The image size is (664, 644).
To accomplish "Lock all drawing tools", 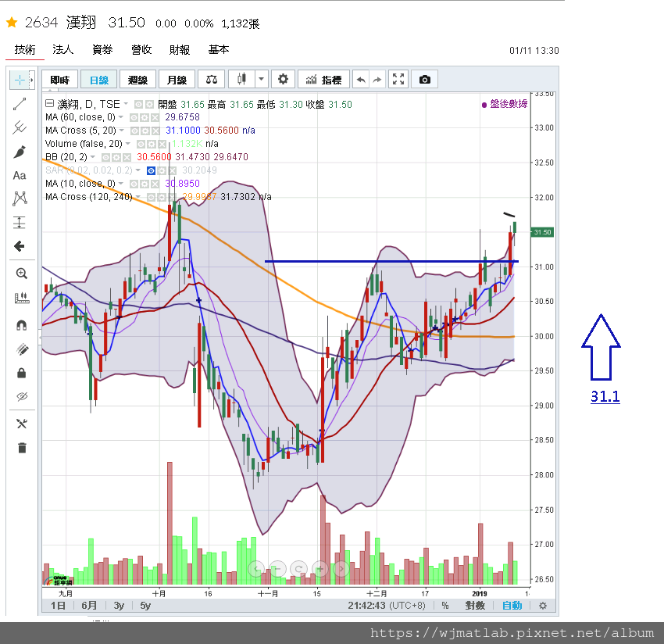I will pos(22,373).
